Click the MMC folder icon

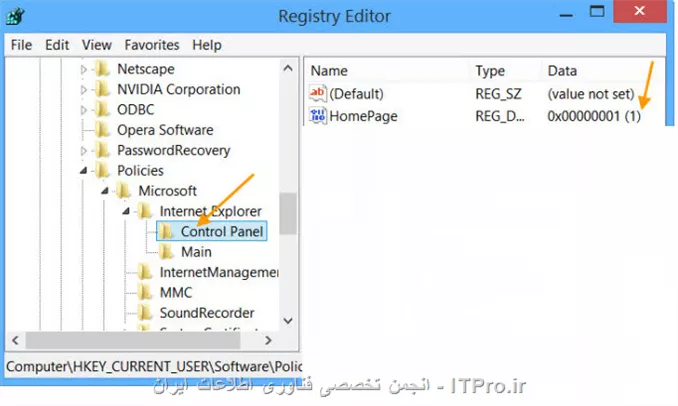click(145, 292)
